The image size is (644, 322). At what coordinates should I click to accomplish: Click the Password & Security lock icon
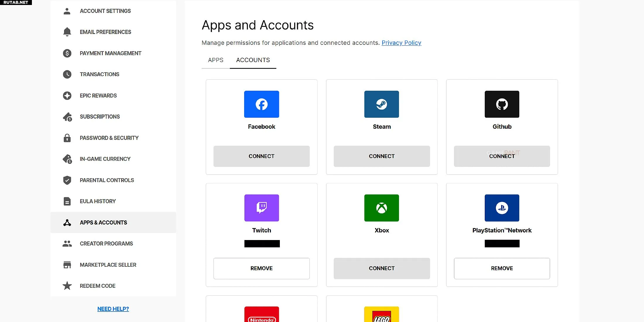[x=67, y=138]
